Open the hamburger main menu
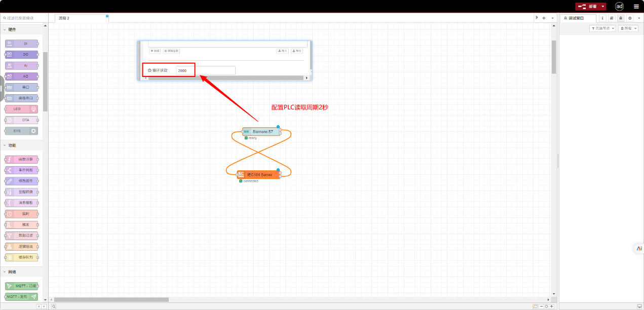The height and width of the screenshot is (310, 644). (x=636, y=7)
